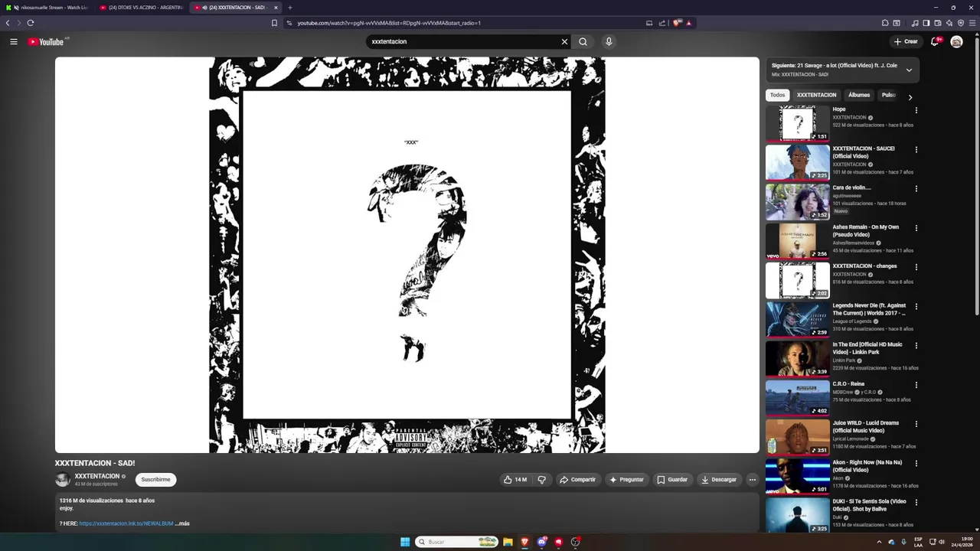
Task: Open DUKI - Si Te Sentis Sola title
Action: (x=870, y=505)
